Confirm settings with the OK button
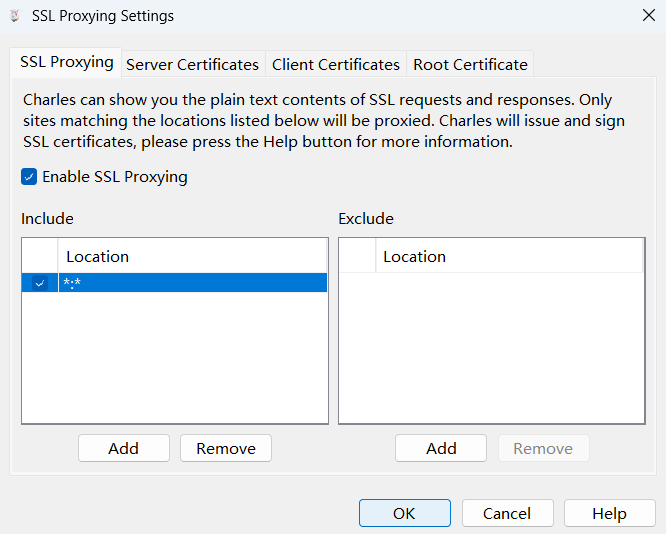 coord(404,513)
